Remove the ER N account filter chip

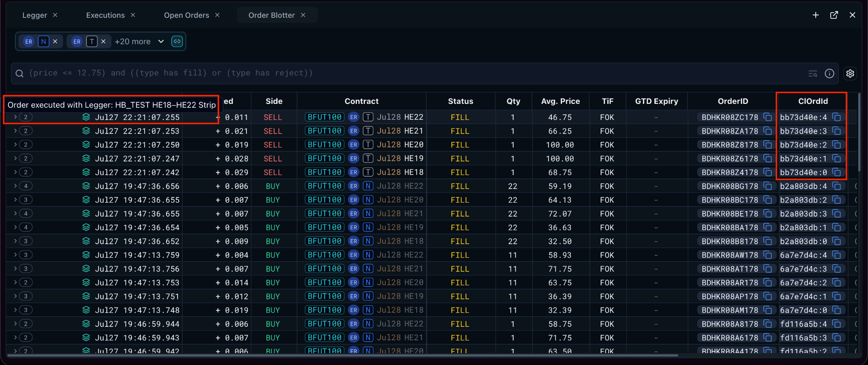(55, 42)
